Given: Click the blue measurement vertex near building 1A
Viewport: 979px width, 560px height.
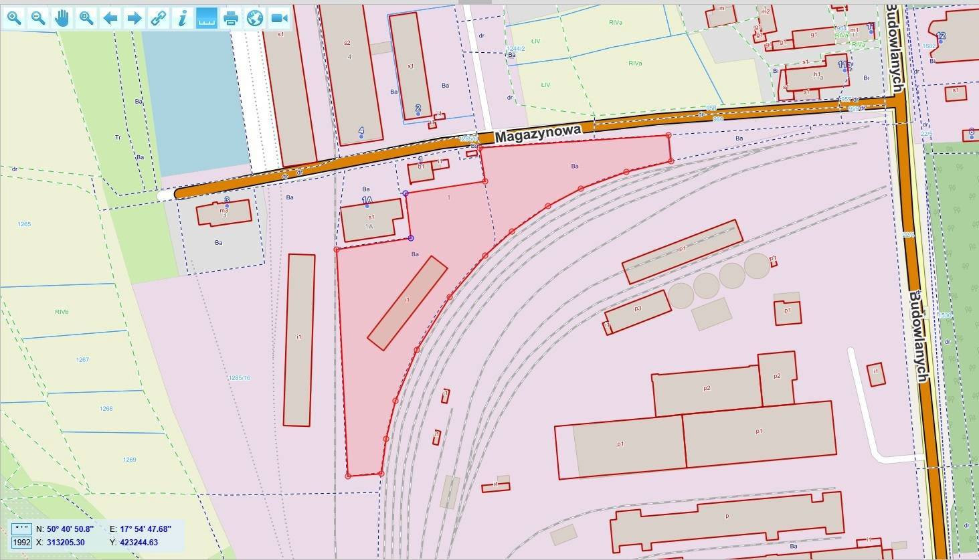Looking at the screenshot, I should point(411,238).
